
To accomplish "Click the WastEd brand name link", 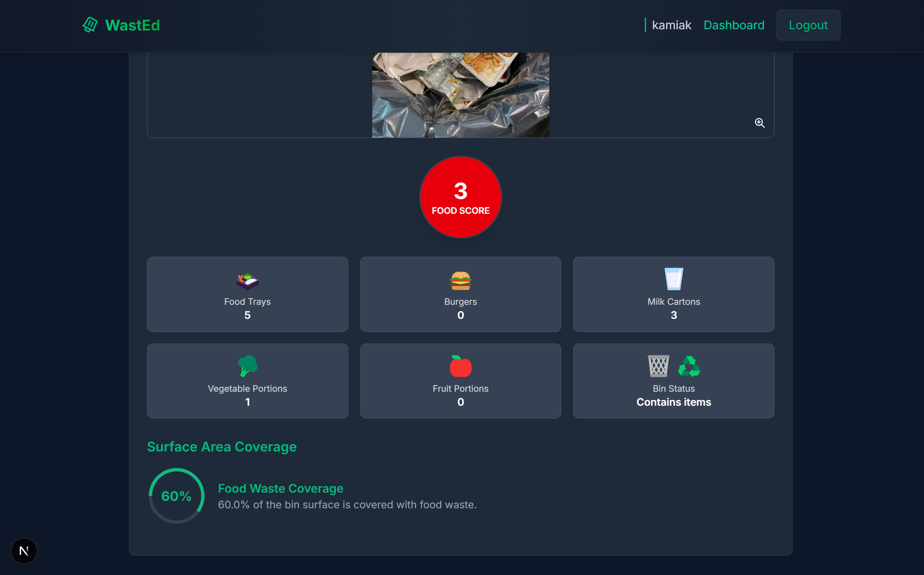I will pyautogui.click(x=132, y=25).
